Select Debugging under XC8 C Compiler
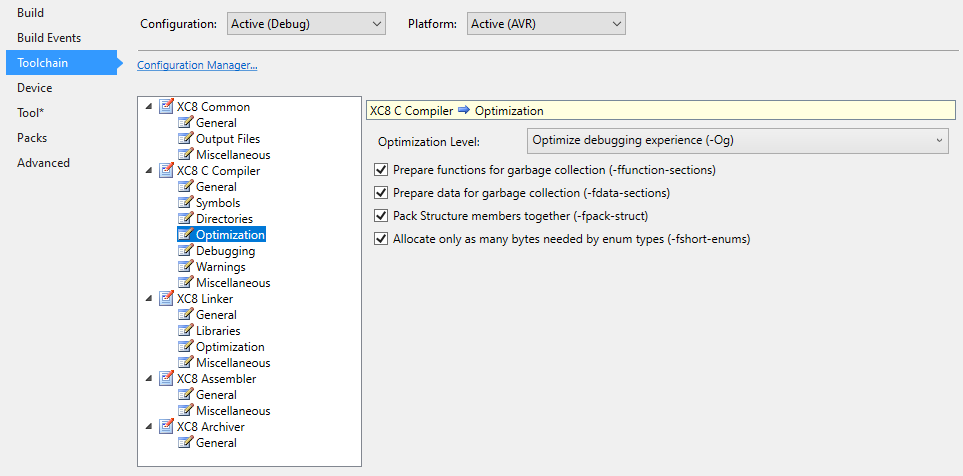The width and height of the screenshot is (963, 476). pyautogui.click(x=225, y=251)
